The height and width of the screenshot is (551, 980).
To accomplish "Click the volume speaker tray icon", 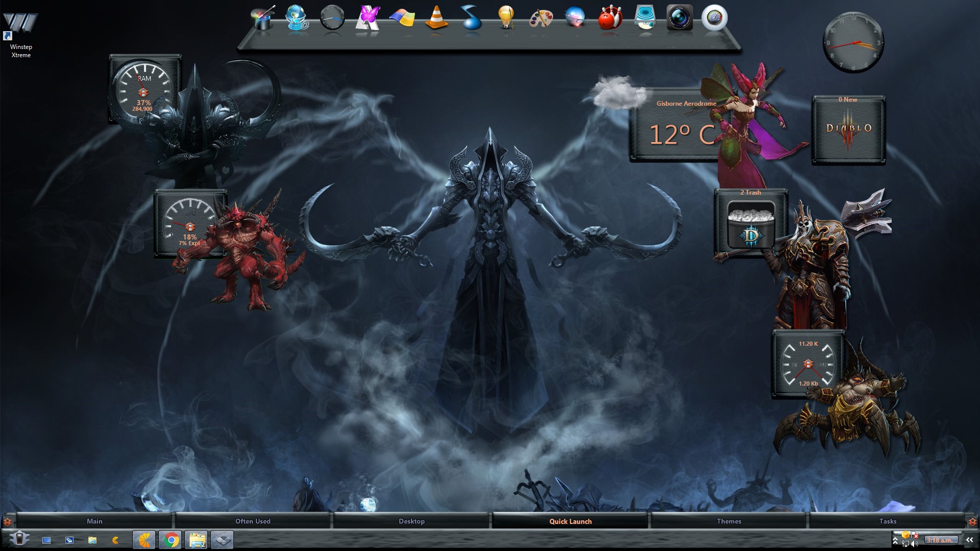I will [915, 544].
